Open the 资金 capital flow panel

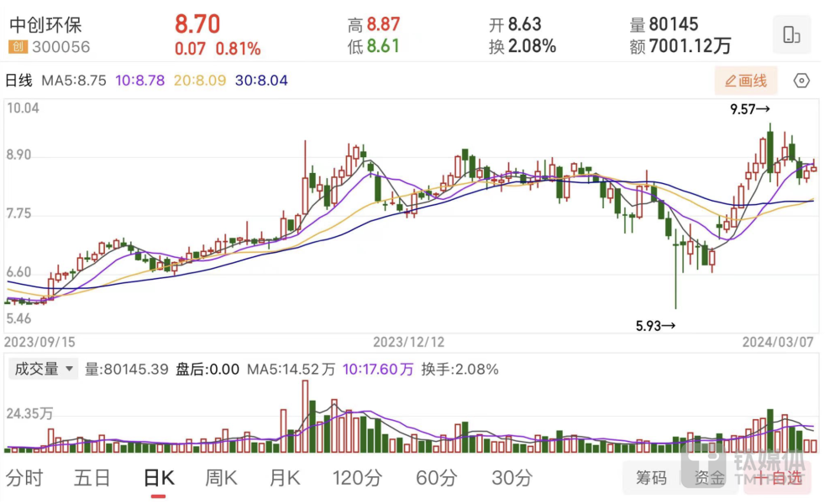coord(710,477)
